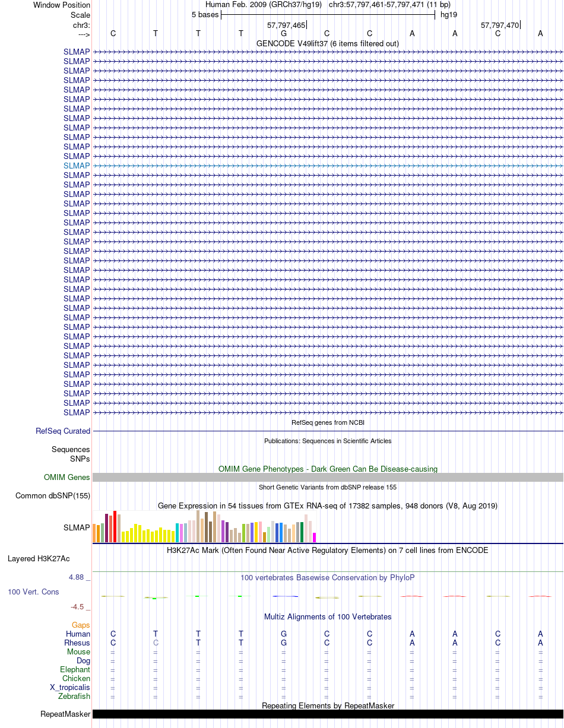The height and width of the screenshot is (728, 564).
Task: Open Repeating Elements by RepeatMasker title
Action: (x=328, y=705)
